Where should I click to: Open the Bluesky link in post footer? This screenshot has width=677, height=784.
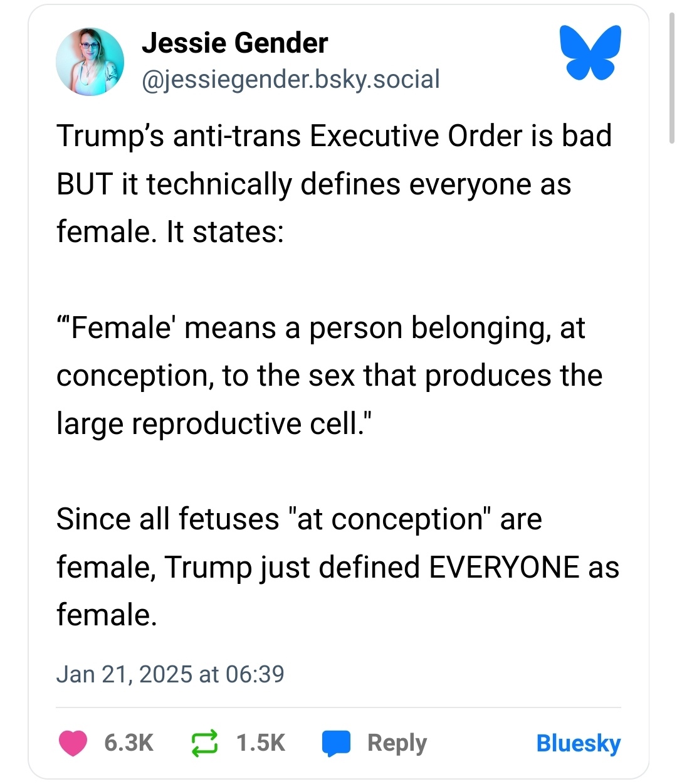coord(578,743)
